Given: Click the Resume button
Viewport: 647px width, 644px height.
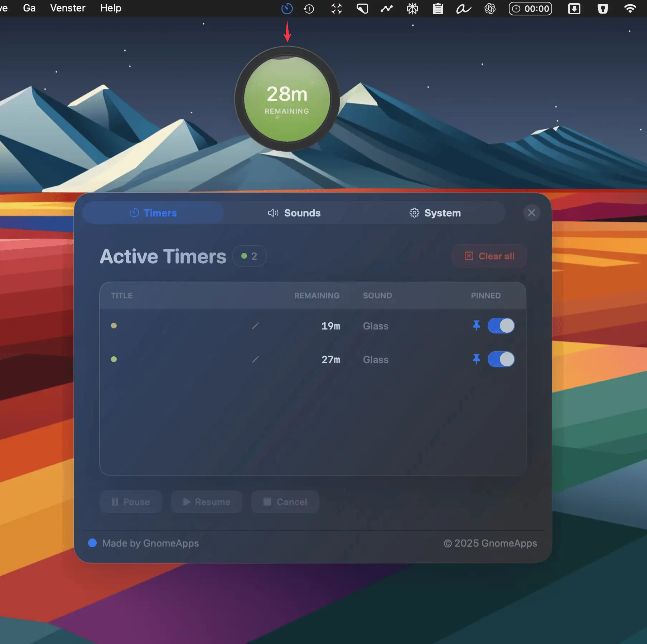Looking at the screenshot, I should tap(207, 502).
